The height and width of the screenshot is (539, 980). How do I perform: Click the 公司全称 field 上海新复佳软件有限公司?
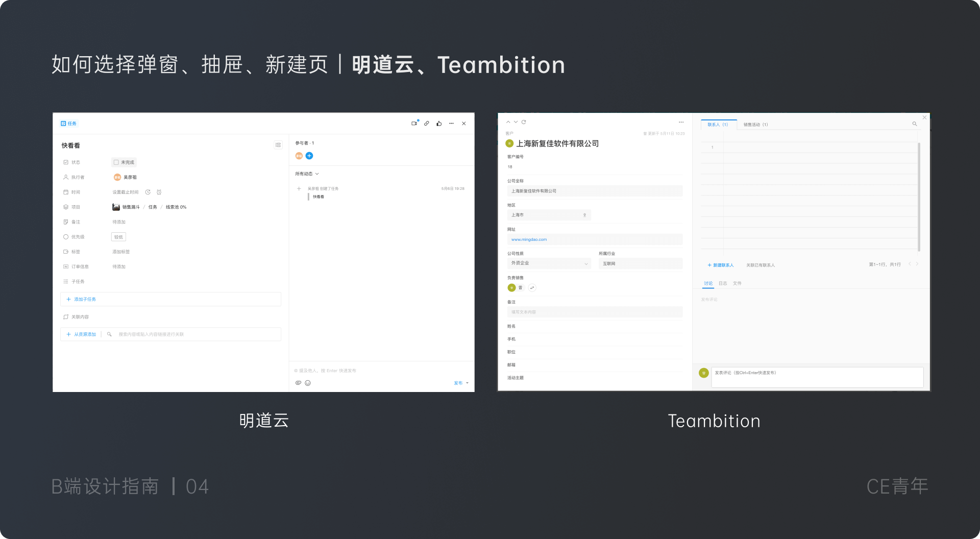point(595,191)
